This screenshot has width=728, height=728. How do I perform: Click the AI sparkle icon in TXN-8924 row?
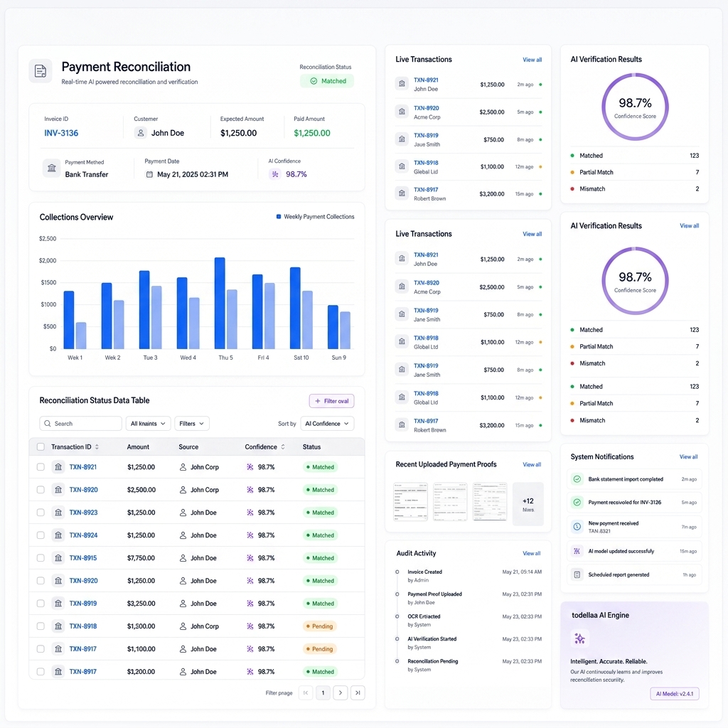(250, 535)
